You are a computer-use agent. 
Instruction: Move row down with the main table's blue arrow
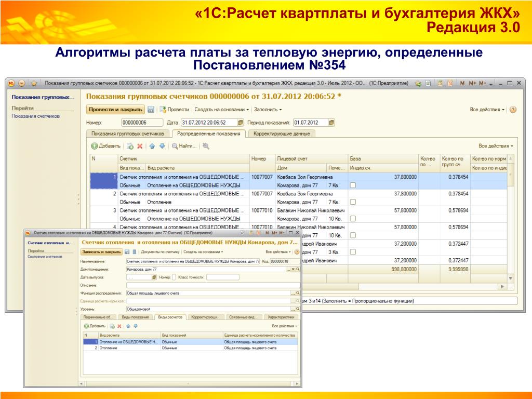(x=162, y=146)
